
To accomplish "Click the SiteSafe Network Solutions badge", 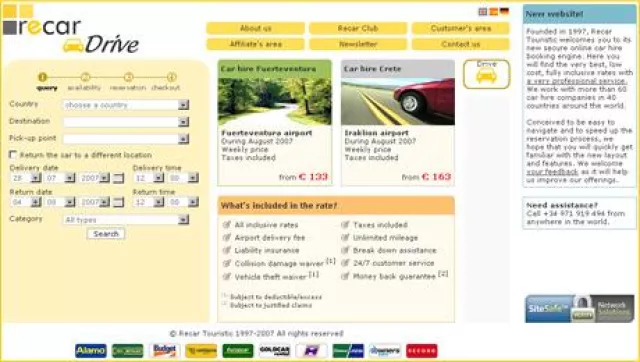I will point(580,309).
